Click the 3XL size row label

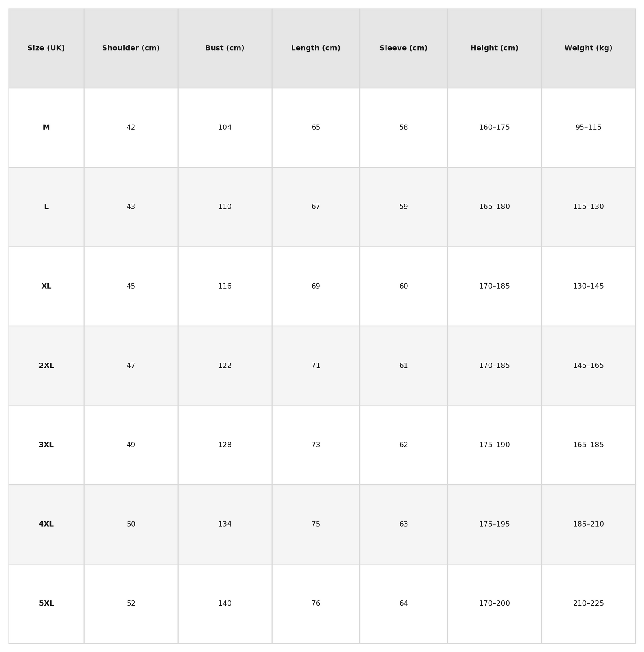(x=46, y=445)
